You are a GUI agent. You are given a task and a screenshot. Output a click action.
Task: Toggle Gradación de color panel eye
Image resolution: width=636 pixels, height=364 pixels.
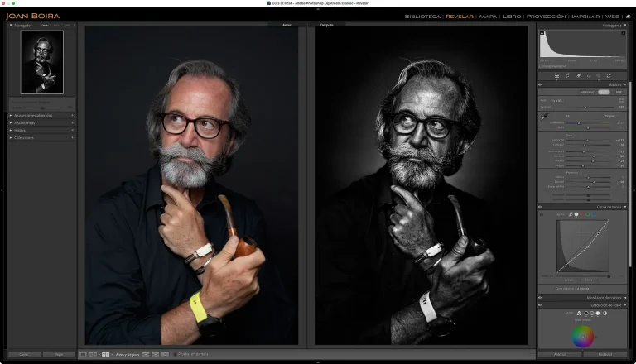(x=540, y=304)
